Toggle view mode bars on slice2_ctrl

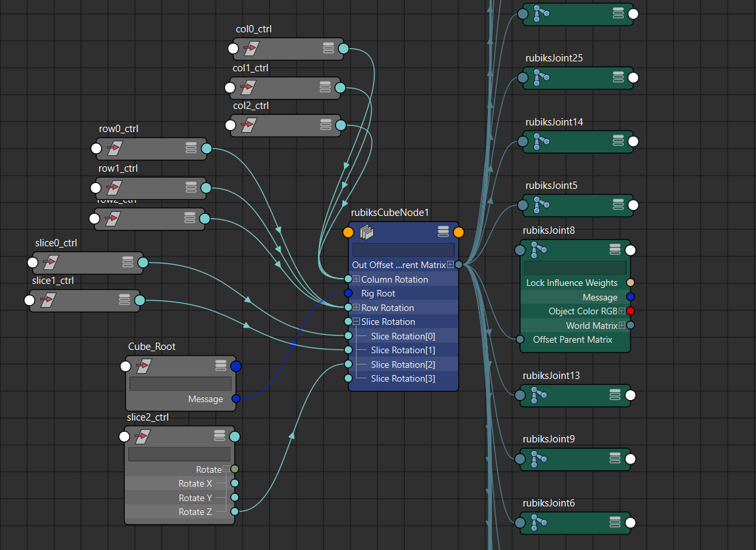pos(219,436)
